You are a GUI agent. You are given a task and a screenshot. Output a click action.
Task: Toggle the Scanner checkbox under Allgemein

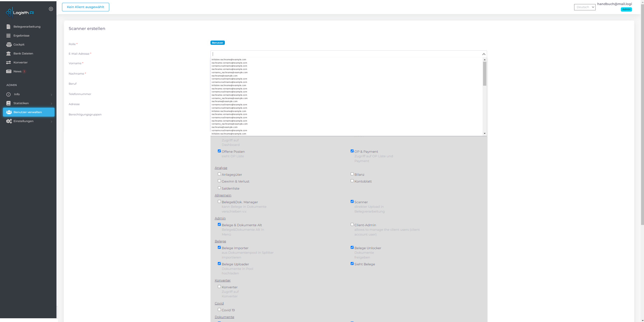(352, 201)
